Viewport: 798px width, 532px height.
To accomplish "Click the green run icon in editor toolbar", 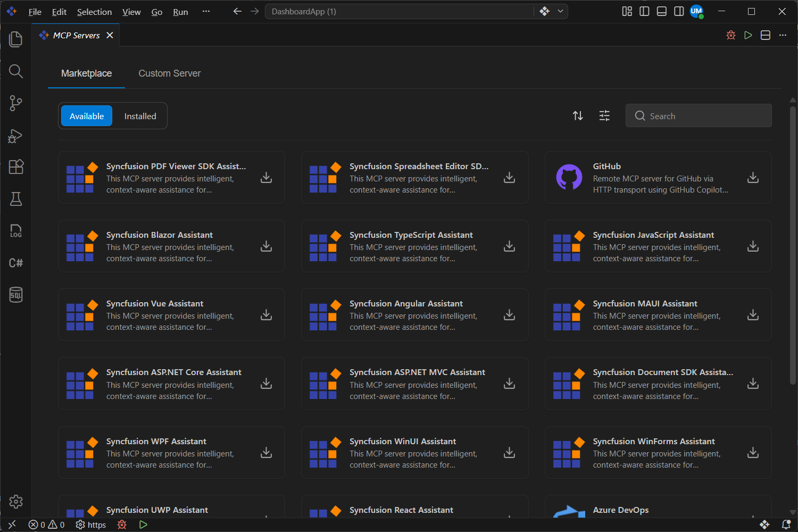I will pyautogui.click(x=748, y=35).
